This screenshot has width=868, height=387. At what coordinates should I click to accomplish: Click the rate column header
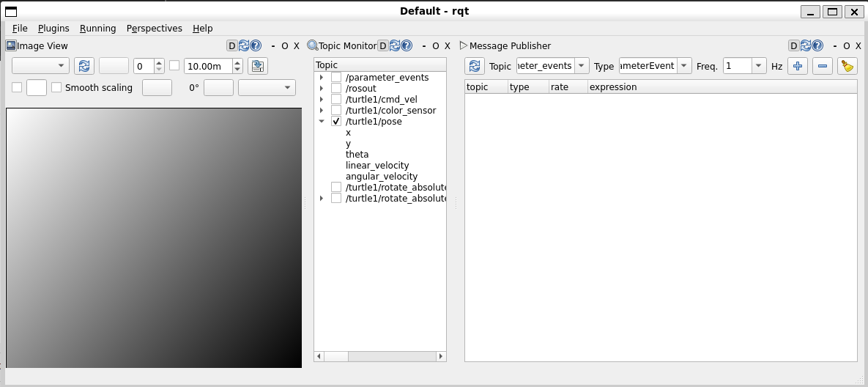(x=568, y=87)
